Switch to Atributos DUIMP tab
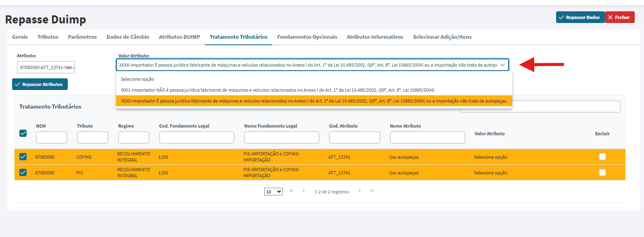Image resolution: width=644 pixels, height=237 pixels. pyautogui.click(x=179, y=37)
